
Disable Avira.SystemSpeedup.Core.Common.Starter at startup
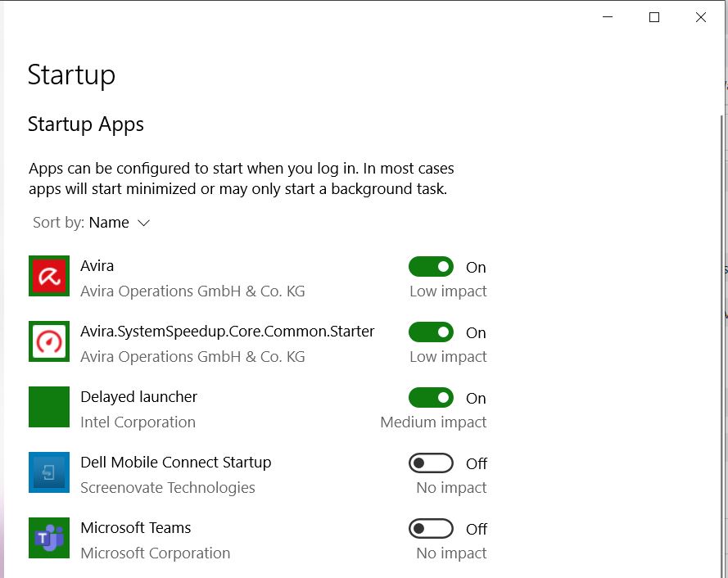click(x=431, y=332)
